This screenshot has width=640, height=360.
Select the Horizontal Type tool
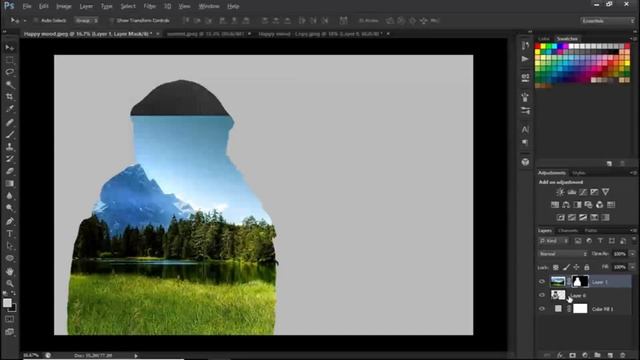(x=10, y=233)
